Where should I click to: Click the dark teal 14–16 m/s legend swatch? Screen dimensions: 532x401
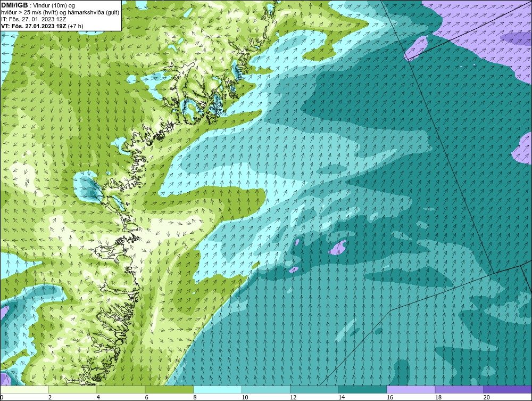pos(363,389)
